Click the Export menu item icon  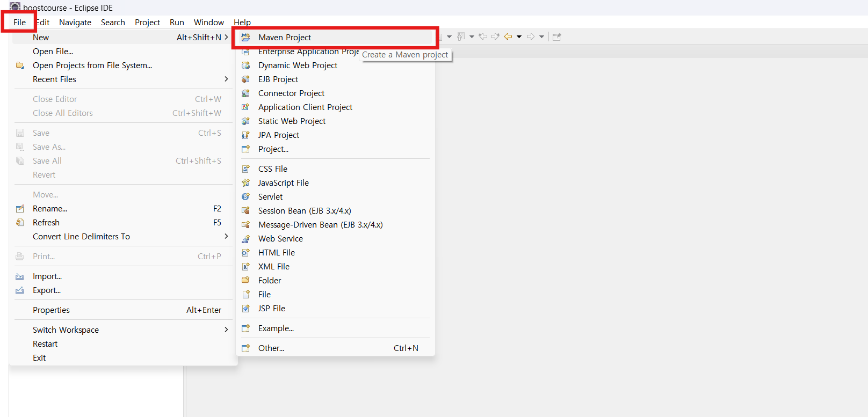pos(20,290)
